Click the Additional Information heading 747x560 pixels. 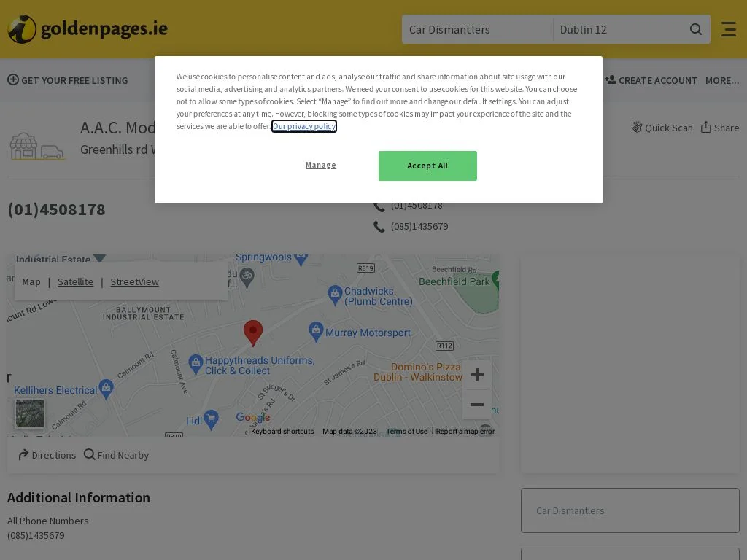[x=79, y=497]
